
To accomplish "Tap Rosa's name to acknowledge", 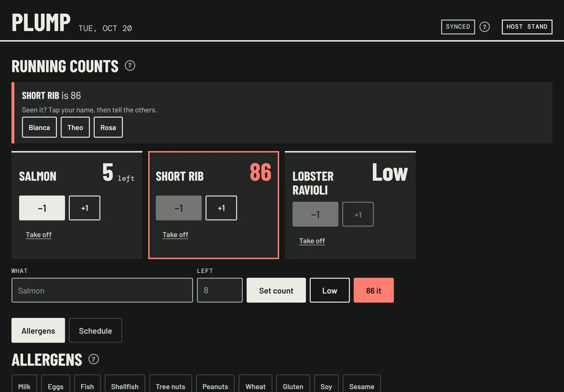I will coord(108,127).
